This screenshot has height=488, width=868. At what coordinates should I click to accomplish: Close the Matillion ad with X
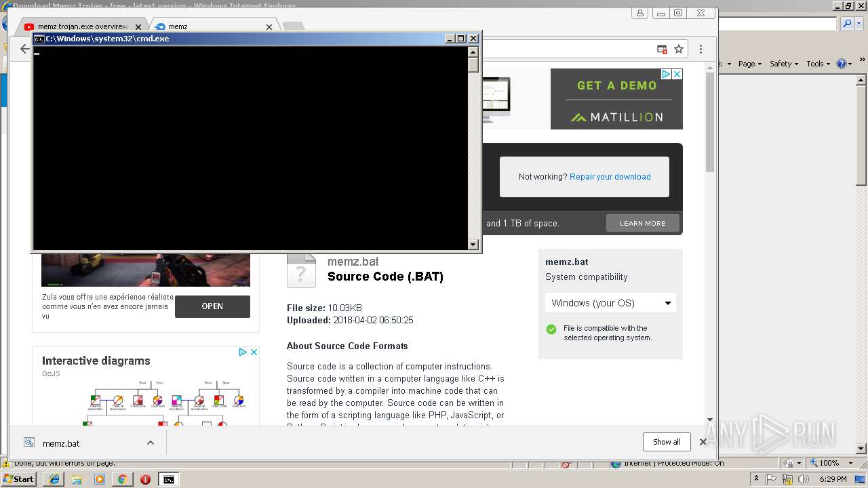pos(677,74)
